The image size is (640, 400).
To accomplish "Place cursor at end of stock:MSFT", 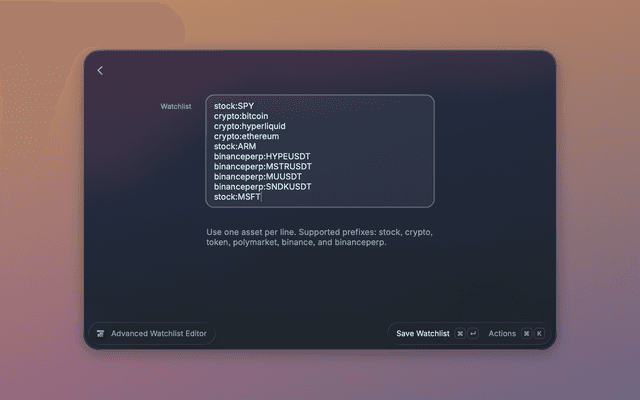I will (x=261, y=197).
